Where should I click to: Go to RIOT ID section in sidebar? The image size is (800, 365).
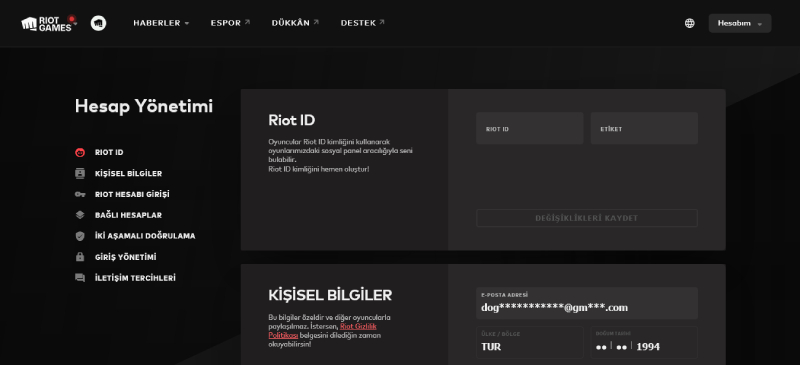[x=109, y=152]
